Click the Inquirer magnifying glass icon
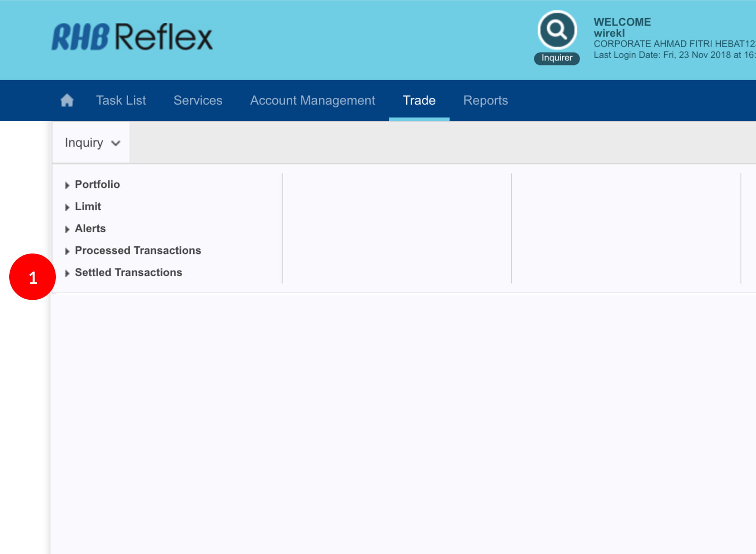 pos(557,30)
